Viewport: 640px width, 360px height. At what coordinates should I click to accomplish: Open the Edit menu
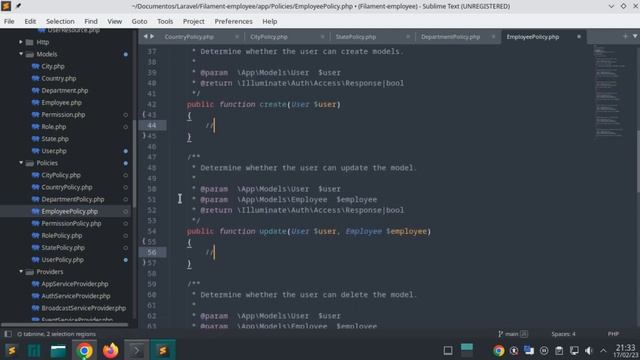[30, 21]
